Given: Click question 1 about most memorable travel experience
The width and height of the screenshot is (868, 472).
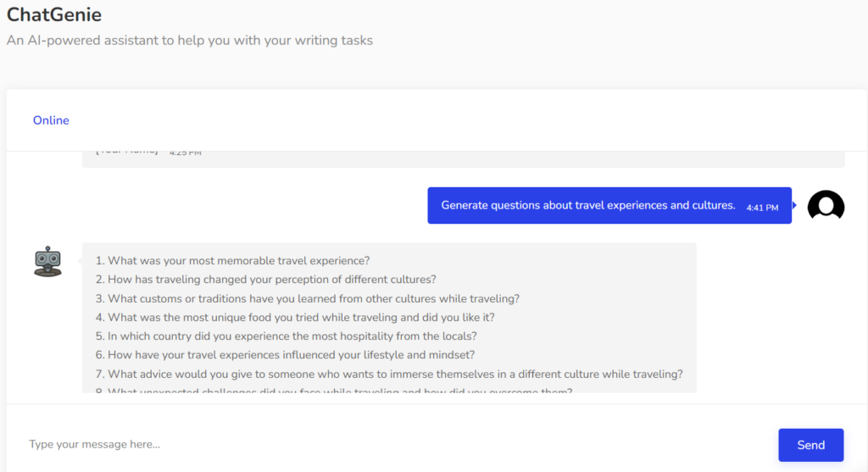Looking at the screenshot, I should 232,261.
